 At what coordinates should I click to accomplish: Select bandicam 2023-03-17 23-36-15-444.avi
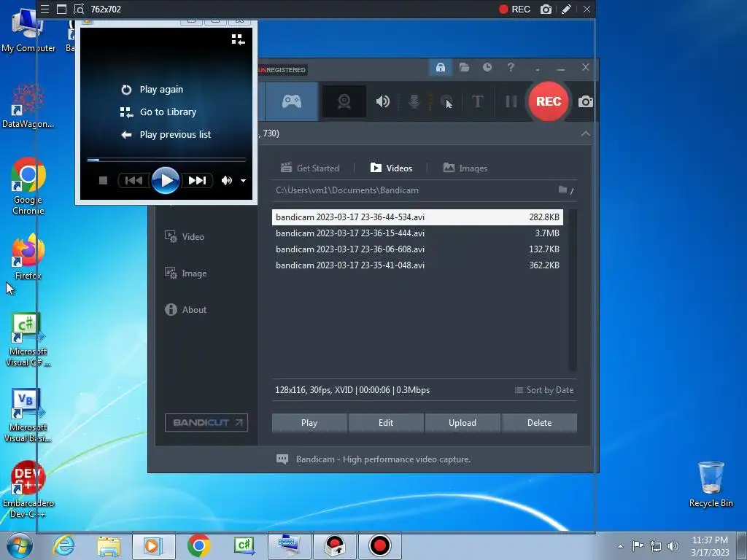tap(417, 233)
